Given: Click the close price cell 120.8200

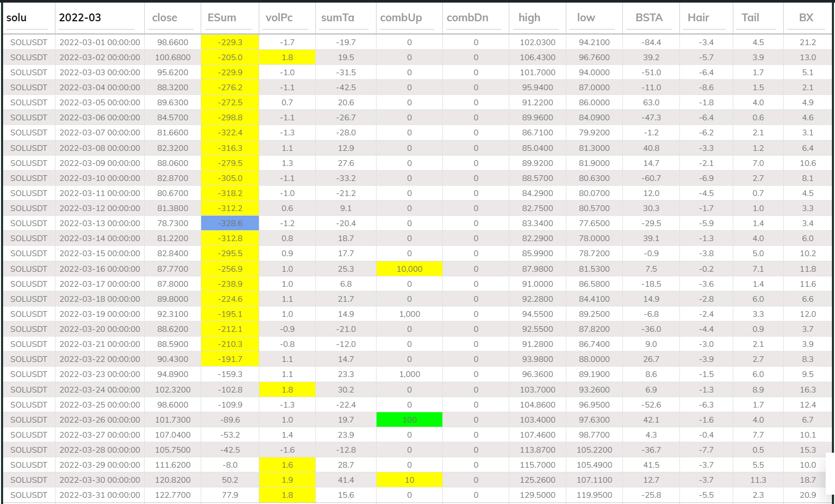Looking at the screenshot, I should [x=173, y=480].
